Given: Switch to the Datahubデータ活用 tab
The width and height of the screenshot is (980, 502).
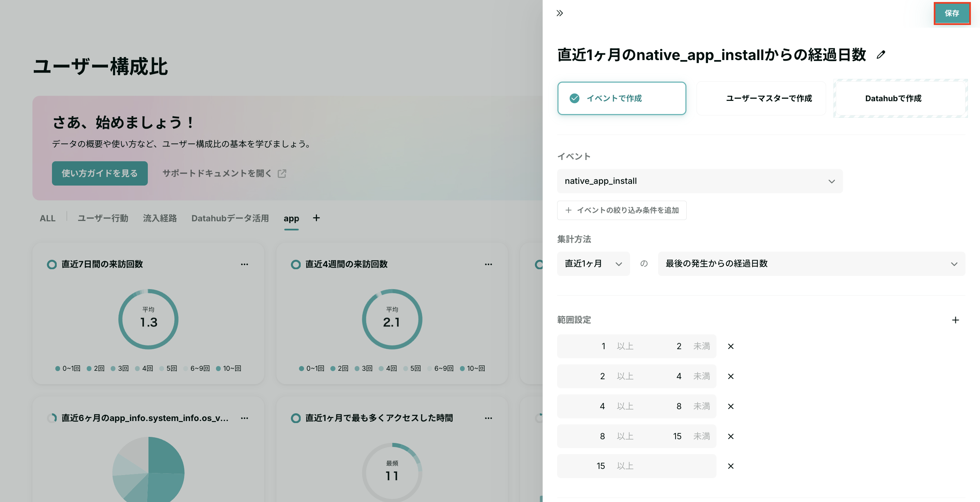Looking at the screenshot, I should pos(230,218).
